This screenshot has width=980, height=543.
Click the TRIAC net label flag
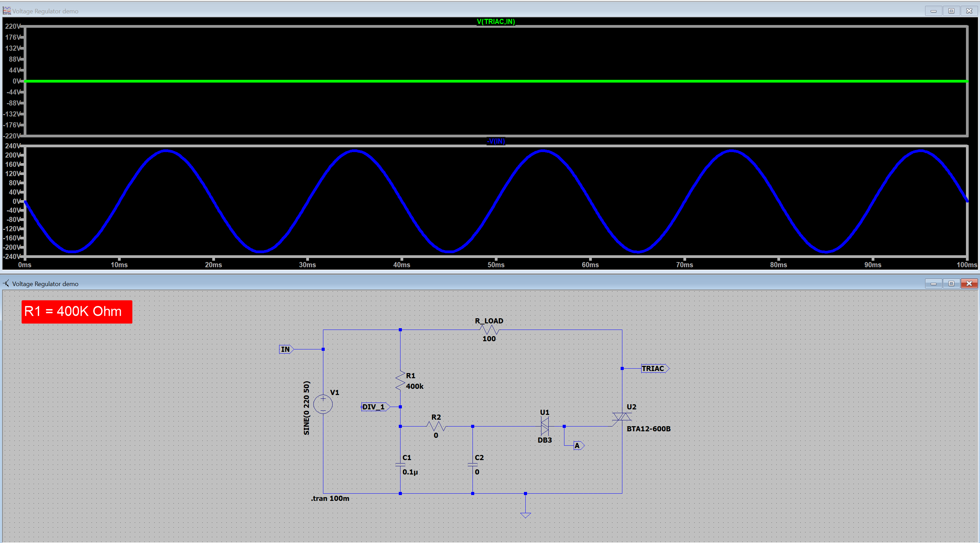click(x=655, y=368)
